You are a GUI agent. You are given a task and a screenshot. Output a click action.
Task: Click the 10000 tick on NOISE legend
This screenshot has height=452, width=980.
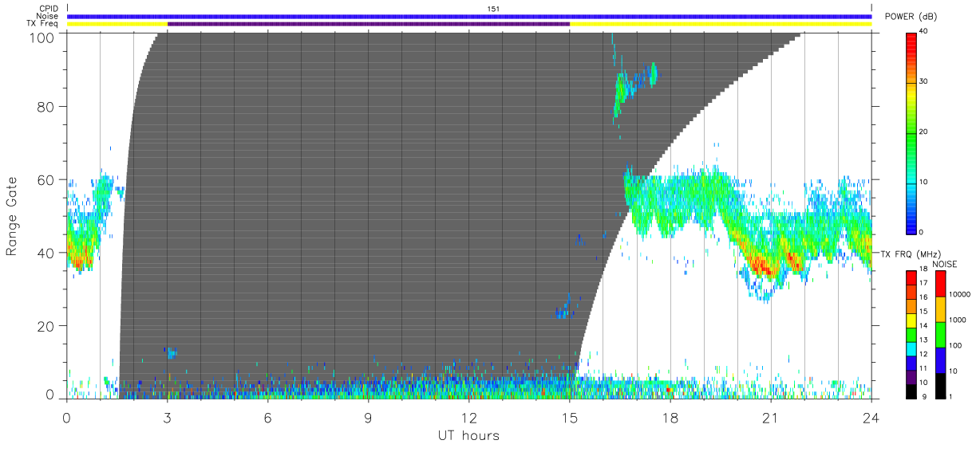pos(959,294)
